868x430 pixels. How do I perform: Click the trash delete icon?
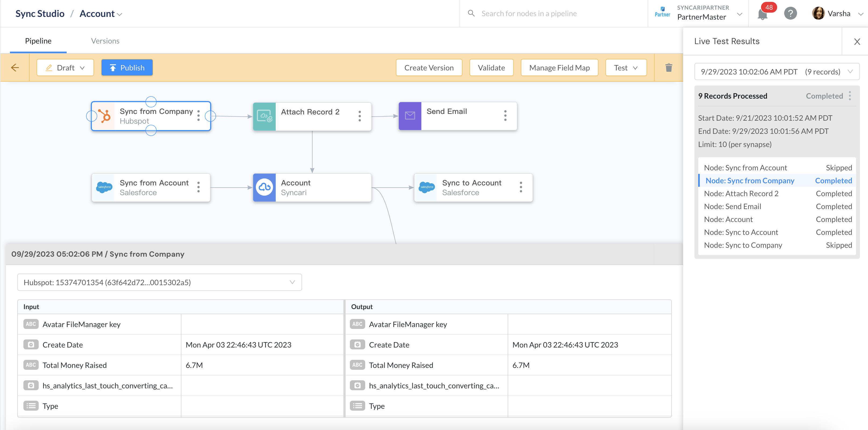[x=669, y=68]
